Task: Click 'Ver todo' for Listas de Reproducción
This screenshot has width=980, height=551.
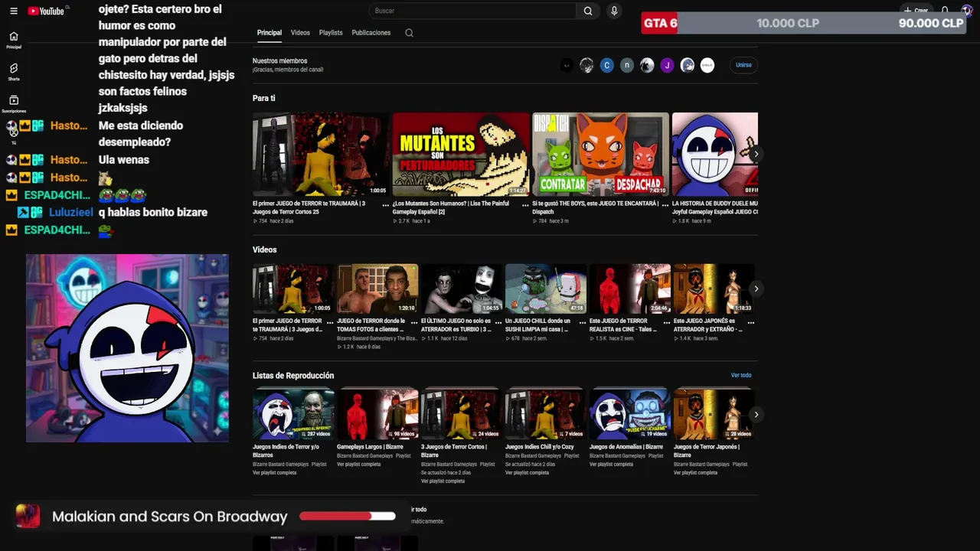Action: tap(741, 376)
